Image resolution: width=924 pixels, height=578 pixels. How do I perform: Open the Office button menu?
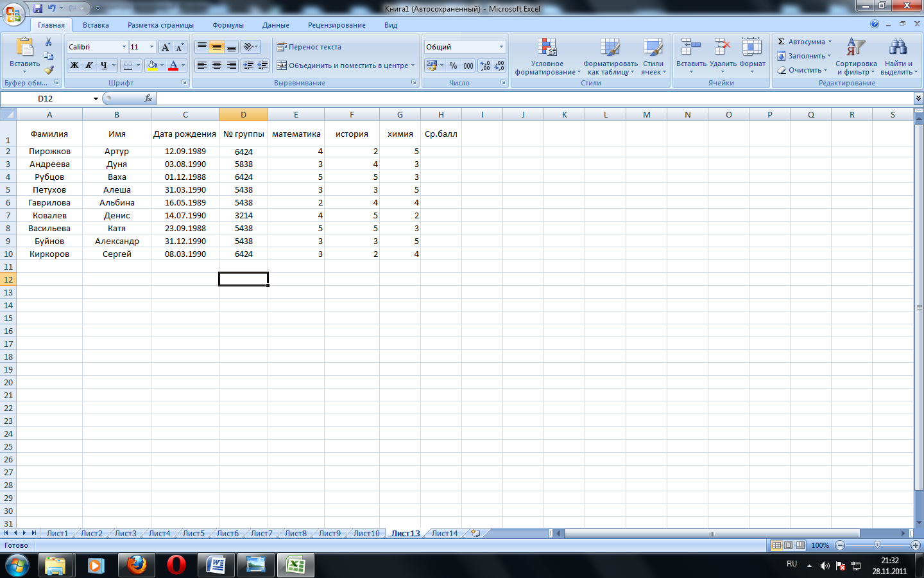click(x=13, y=13)
